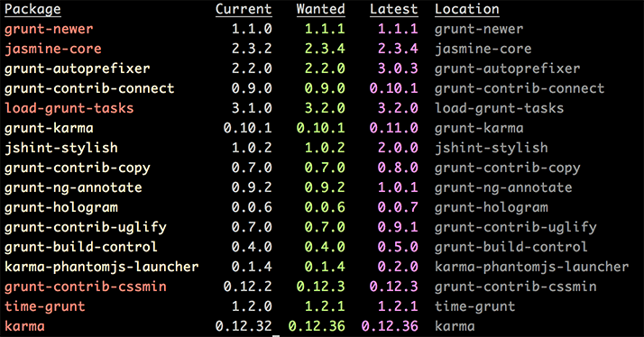Click gray grunt-newer in Location column
The width and height of the screenshot is (644, 337).
479,29
